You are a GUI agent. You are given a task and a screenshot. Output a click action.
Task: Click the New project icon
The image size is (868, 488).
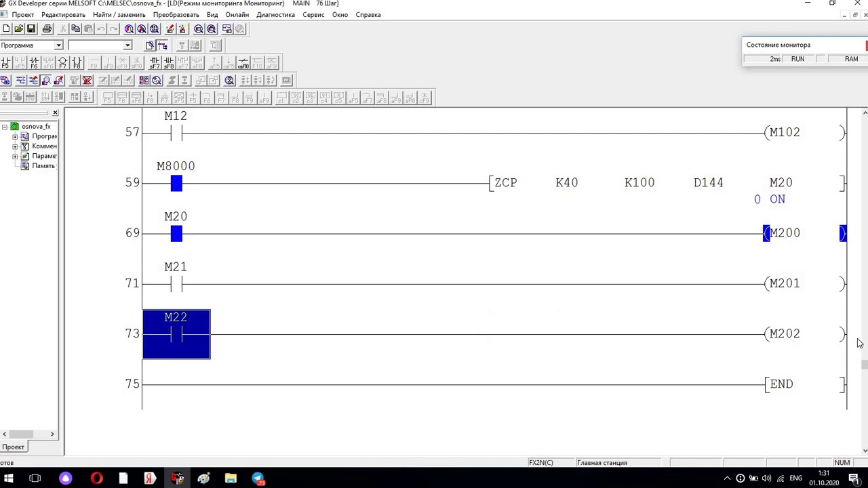pos(6,28)
